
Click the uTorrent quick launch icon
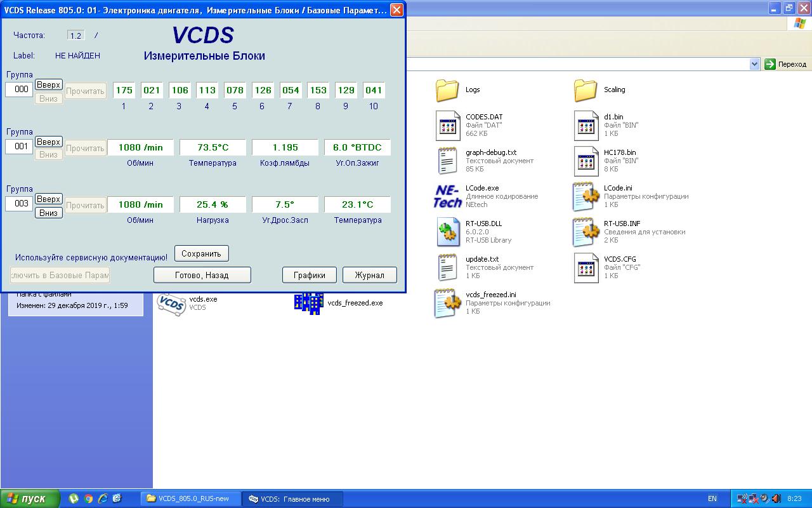pos(74,498)
